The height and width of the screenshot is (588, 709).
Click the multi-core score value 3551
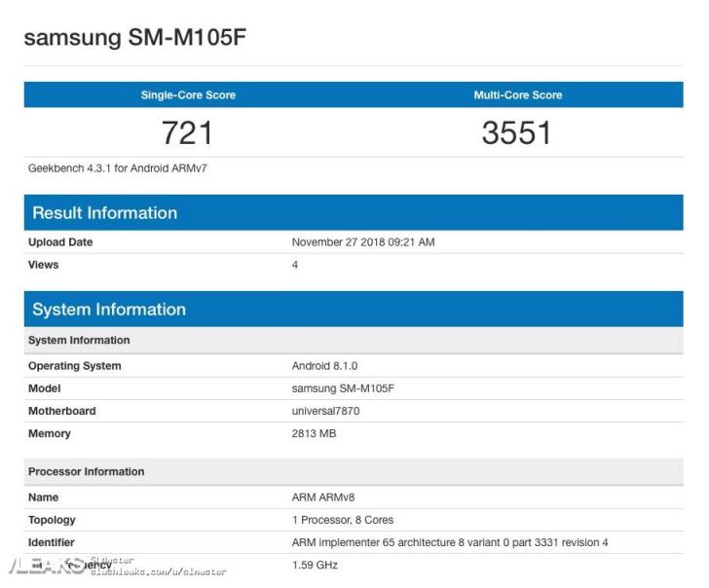point(516,132)
